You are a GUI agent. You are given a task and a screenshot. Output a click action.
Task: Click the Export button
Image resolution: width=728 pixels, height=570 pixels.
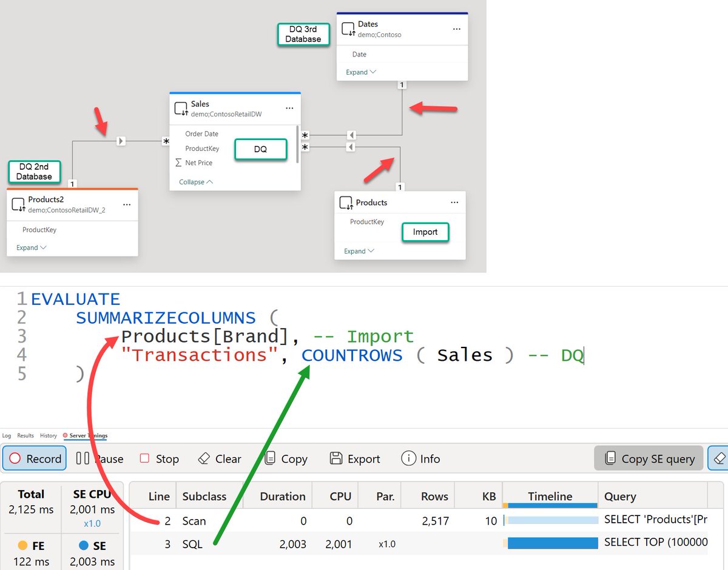pos(355,458)
